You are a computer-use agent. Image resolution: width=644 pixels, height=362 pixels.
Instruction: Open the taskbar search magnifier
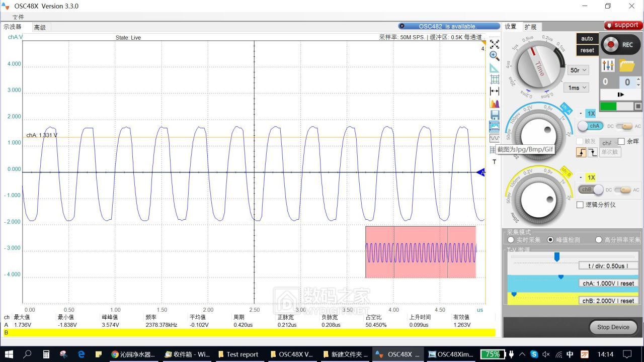tap(28, 354)
